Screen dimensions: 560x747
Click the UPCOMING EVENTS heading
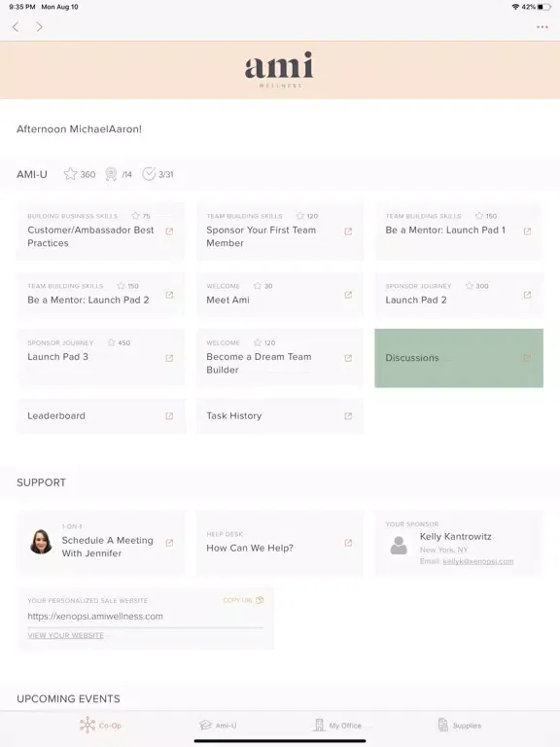pos(69,699)
